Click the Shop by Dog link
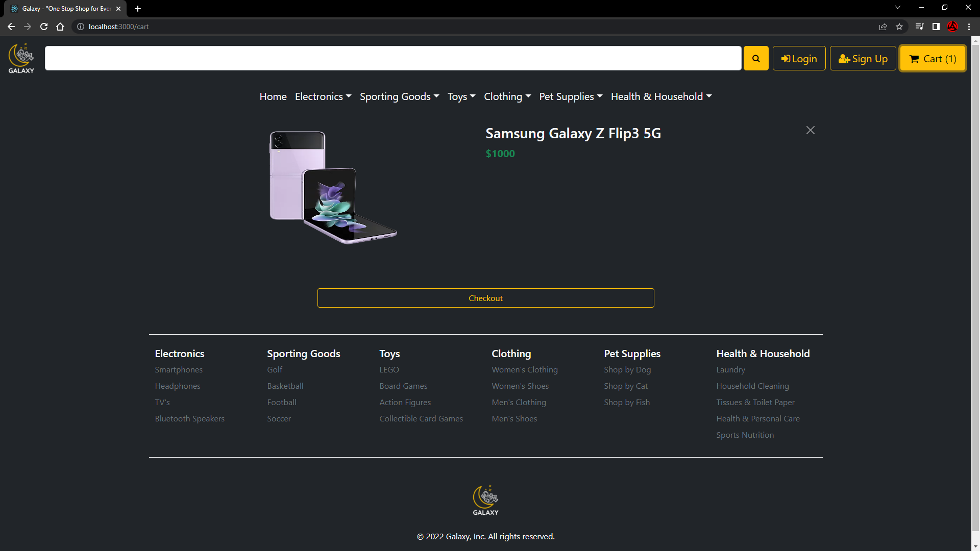The height and width of the screenshot is (551, 980). point(627,369)
